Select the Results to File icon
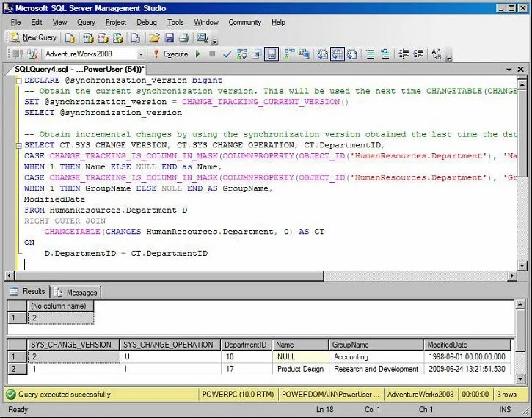532x418 pixels. pos(352,54)
